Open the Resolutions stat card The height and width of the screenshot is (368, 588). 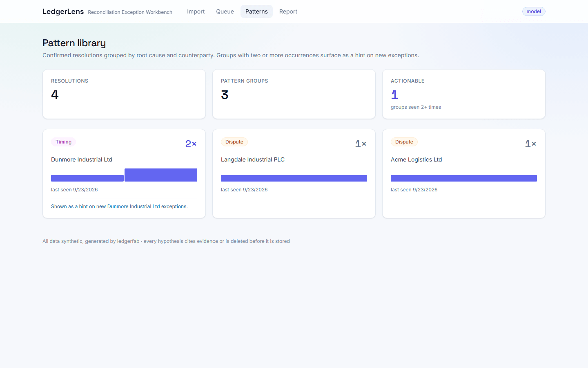(x=124, y=94)
